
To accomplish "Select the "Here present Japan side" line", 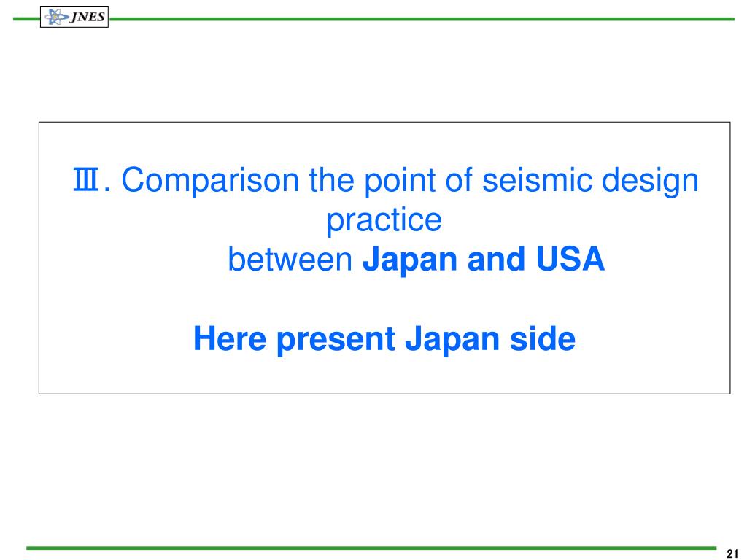I will (x=384, y=340).
